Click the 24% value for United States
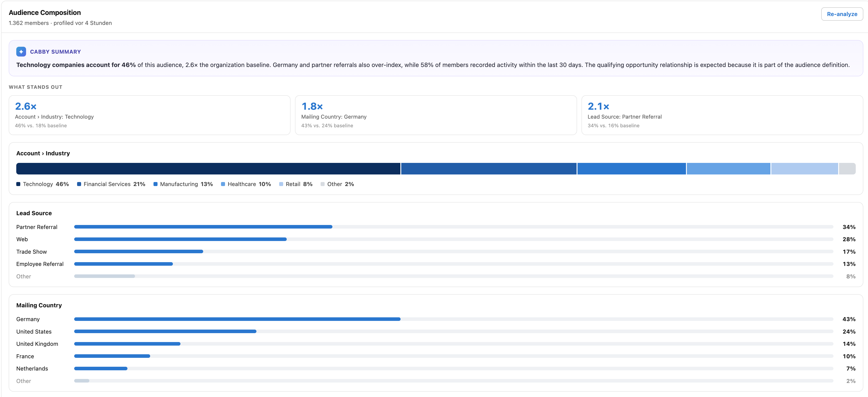Image resolution: width=868 pixels, height=397 pixels. pos(849,331)
